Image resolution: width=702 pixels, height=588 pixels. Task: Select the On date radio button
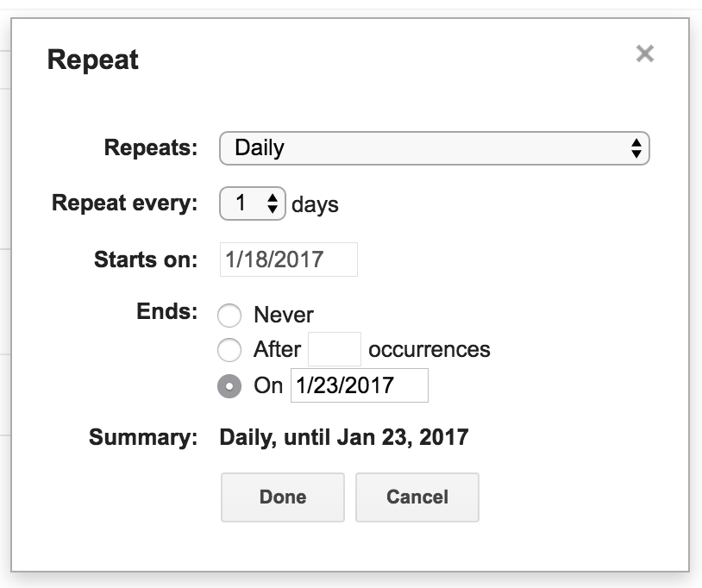tap(229, 386)
